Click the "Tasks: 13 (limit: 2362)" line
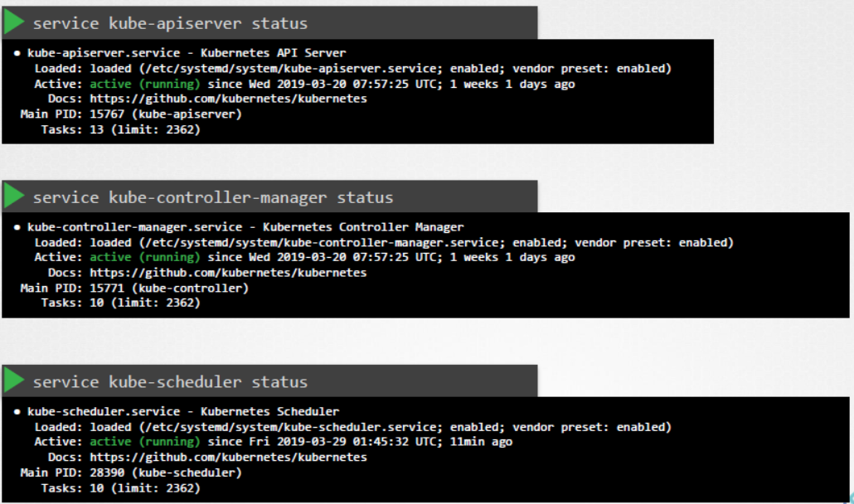The height and width of the screenshot is (504, 854). [x=120, y=129]
